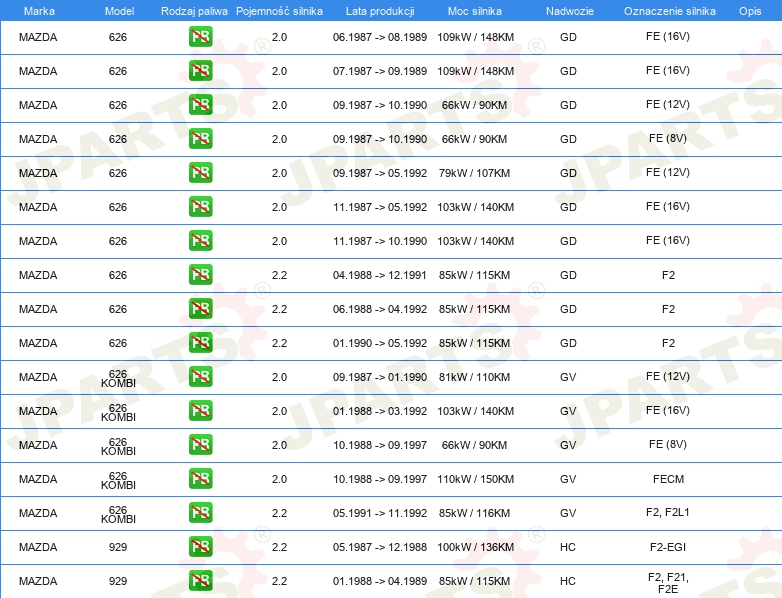
Task: Click petrol icon in the 626 GD FE (8V) row
Action: point(200,139)
